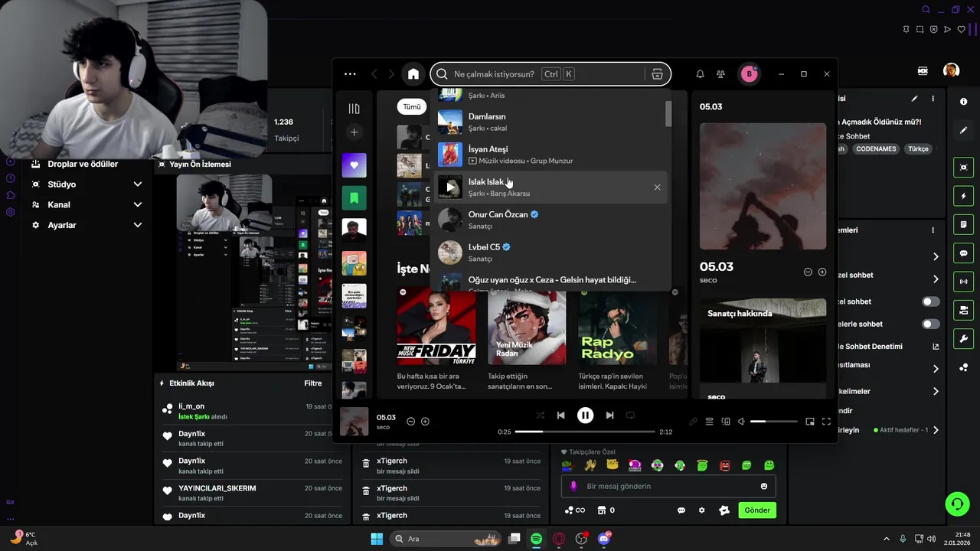Viewport: 980px width, 551px height.
Task: Toggle shuffle in Spotify player
Action: point(540,415)
